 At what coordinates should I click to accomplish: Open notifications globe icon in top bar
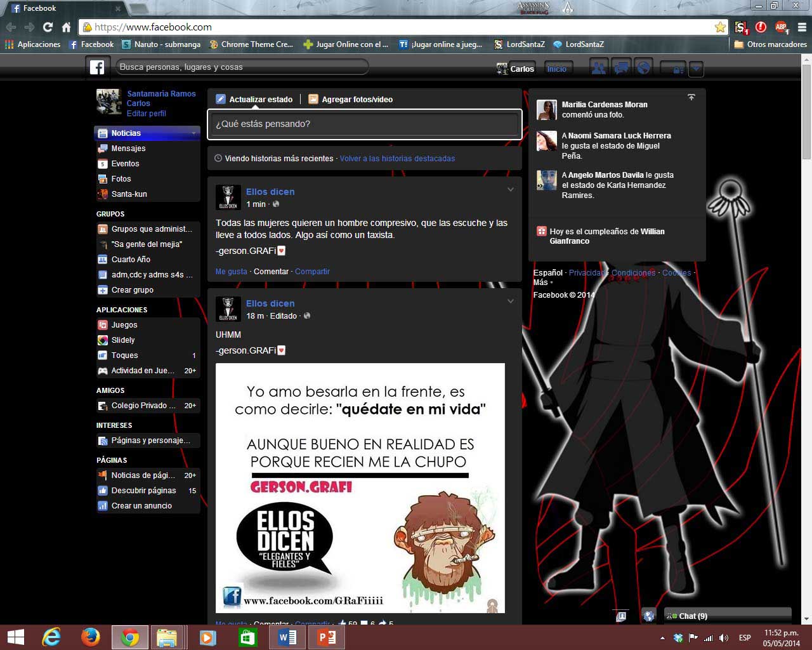643,68
